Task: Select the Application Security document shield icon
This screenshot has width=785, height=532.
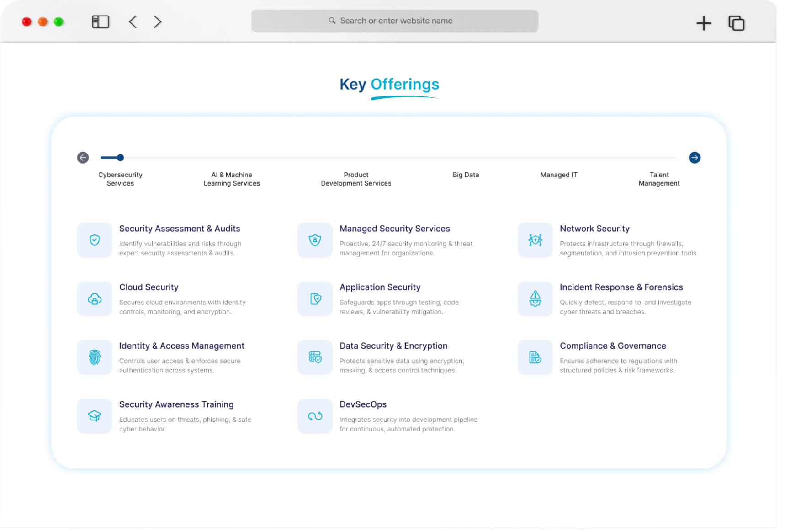Action: [314, 298]
